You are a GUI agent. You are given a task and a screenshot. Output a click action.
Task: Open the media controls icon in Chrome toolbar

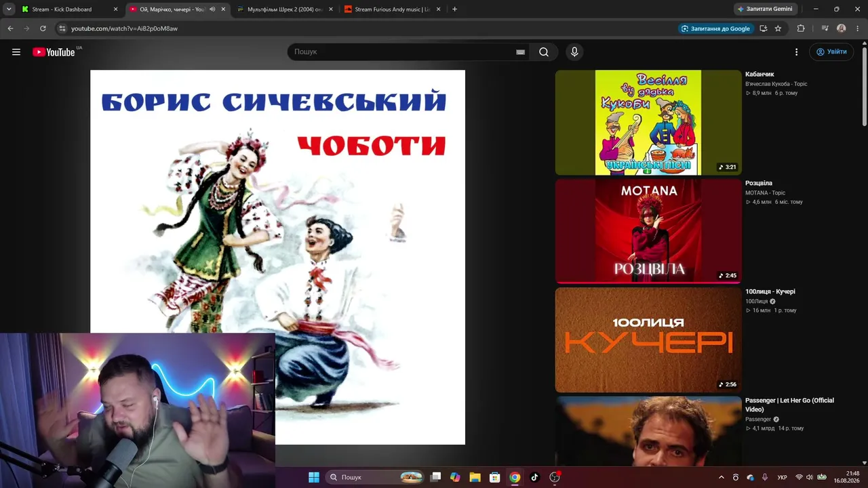[825, 28]
